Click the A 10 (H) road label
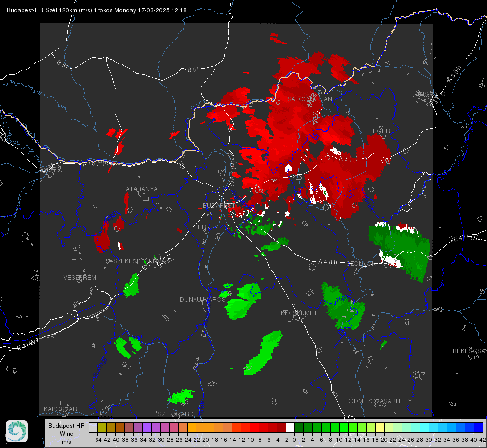The height and width of the screenshot is (448, 487). [x=96, y=163]
